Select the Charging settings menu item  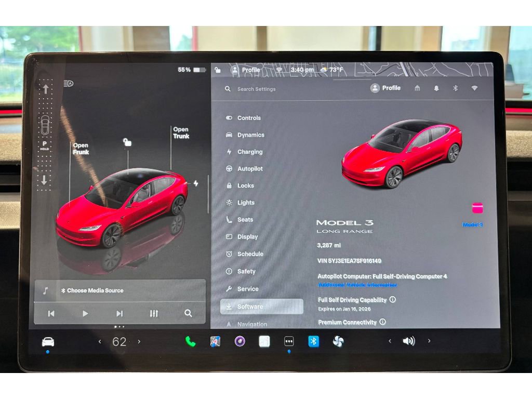[x=250, y=152]
